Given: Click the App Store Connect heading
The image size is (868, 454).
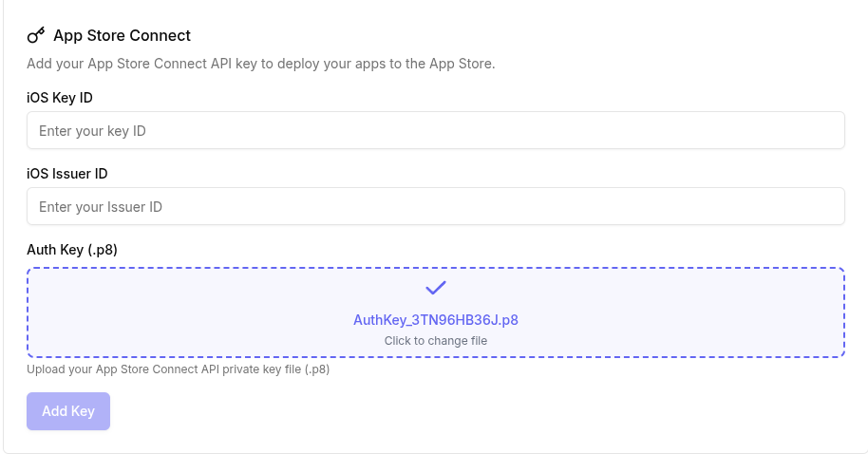Looking at the screenshot, I should (x=122, y=35).
